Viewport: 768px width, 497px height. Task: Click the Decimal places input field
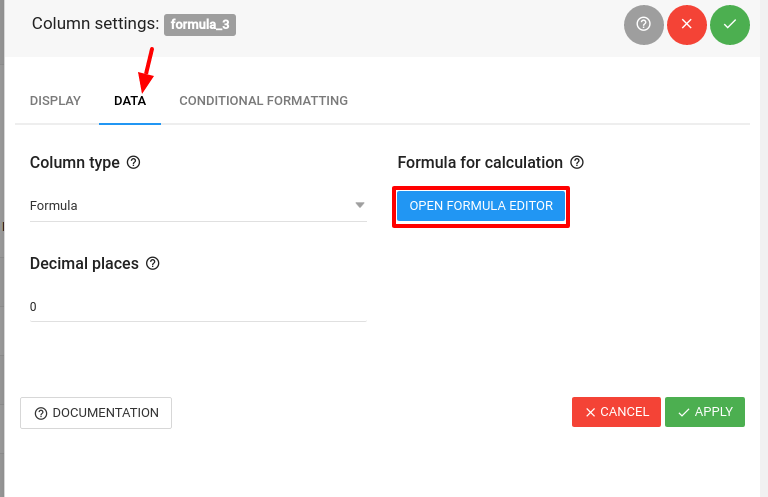click(x=198, y=307)
